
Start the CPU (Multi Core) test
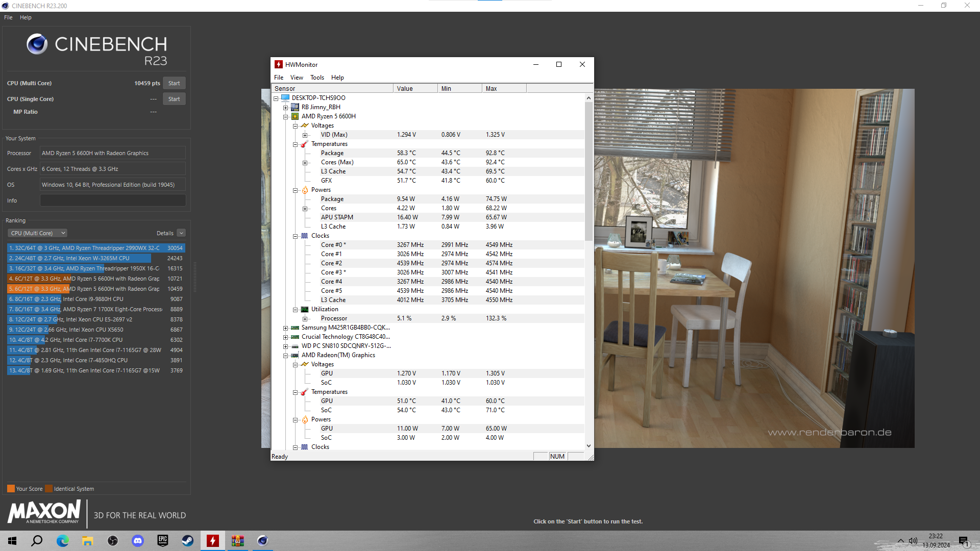click(174, 83)
